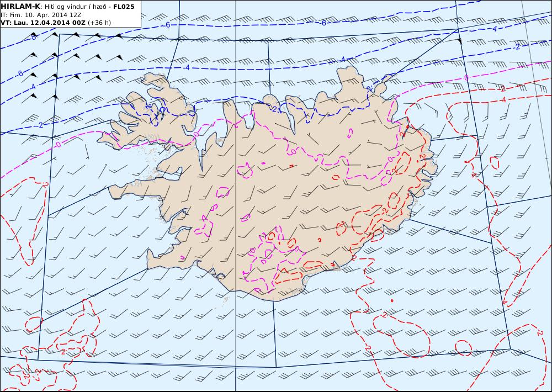Click the '(+36 h)' forecast offset text
Viewport: 552px width, 392px height.
pos(99,23)
